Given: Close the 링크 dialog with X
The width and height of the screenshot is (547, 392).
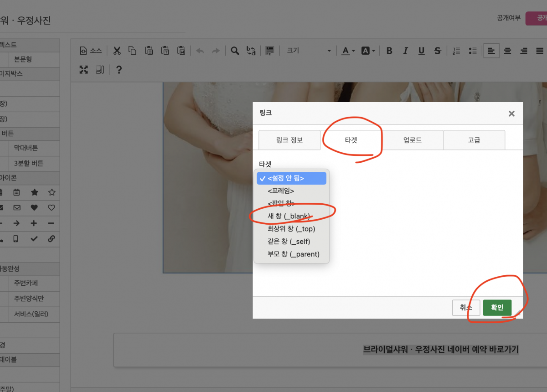Looking at the screenshot, I should pyautogui.click(x=511, y=113).
